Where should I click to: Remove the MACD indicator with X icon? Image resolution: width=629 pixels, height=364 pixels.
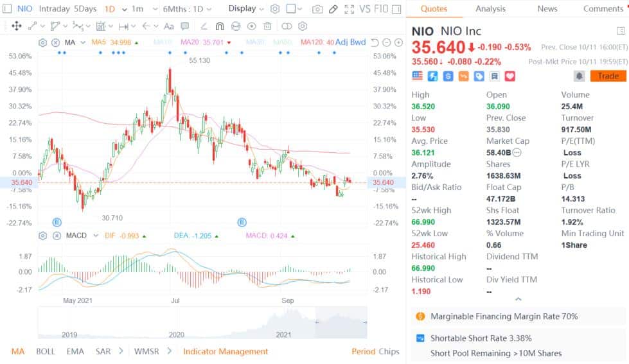click(x=57, y=236)
